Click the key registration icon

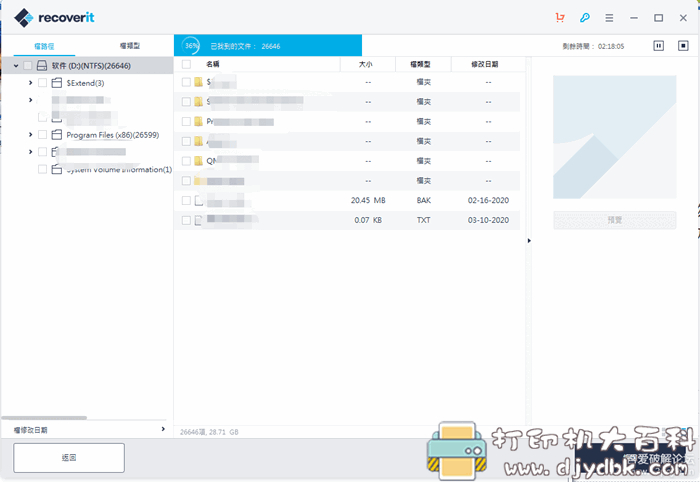[584, 18]
